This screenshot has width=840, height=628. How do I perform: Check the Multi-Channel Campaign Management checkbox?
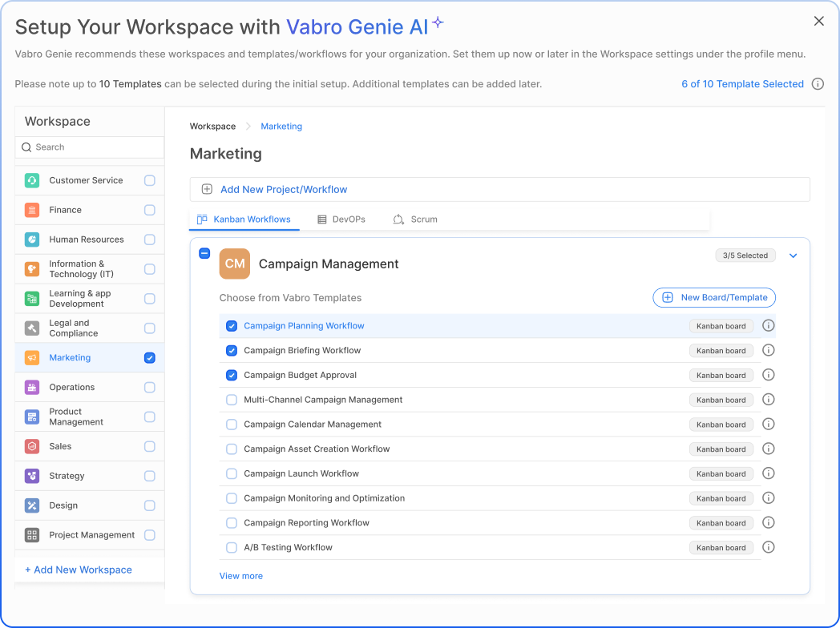232,400
